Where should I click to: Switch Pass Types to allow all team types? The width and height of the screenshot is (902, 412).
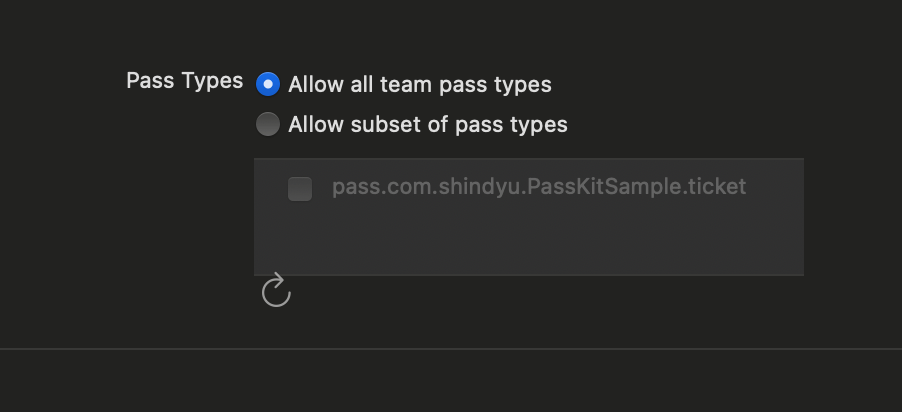268,84
